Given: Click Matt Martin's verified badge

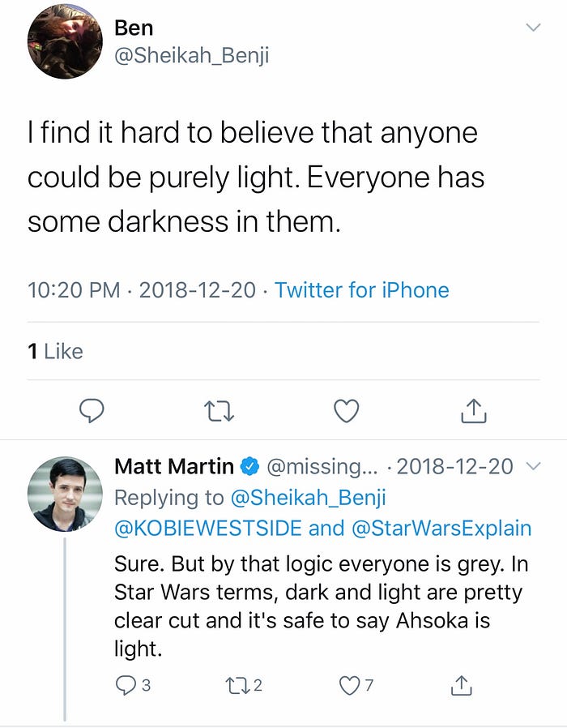Looking at the screenshot, I should (x=250, y=467).
